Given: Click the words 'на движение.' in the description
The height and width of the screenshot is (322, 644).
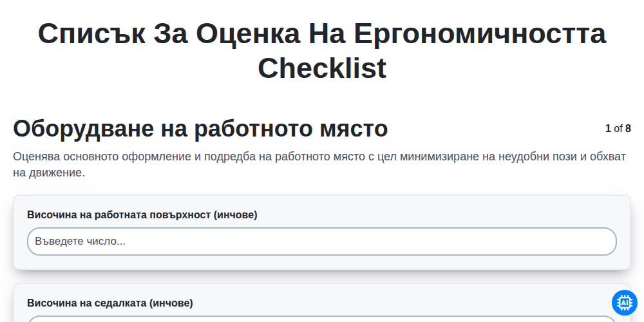Looking at the screenshot, I should tap(49, 173).
